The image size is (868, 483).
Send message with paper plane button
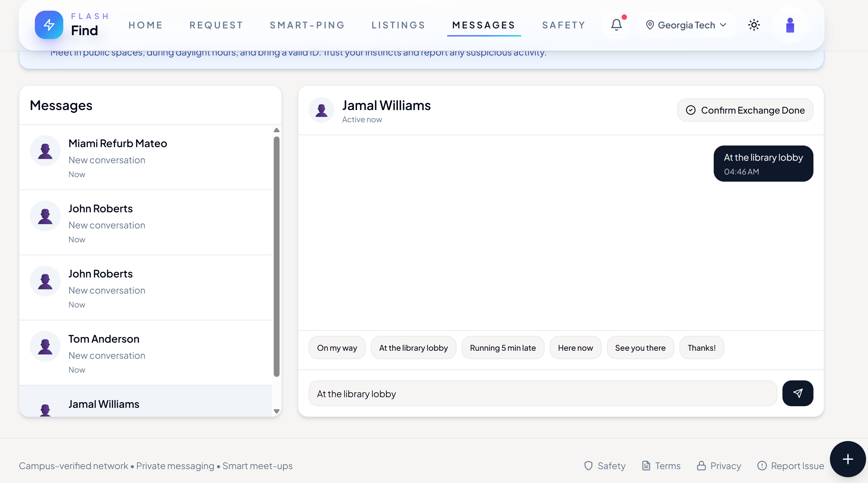pyautogui.click(x=797, y=393)
